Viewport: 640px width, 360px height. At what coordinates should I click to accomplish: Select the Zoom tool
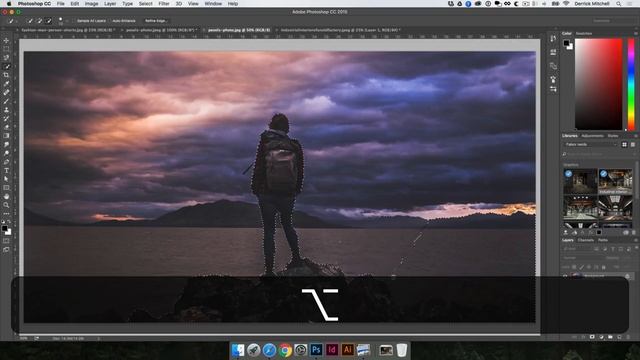click(x=6, y=205)
